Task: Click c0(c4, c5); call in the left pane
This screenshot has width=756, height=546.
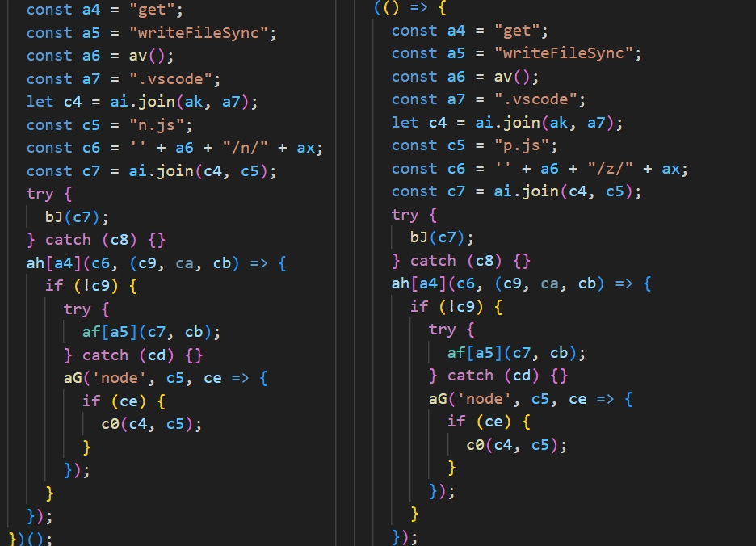Action: [151, 424]
